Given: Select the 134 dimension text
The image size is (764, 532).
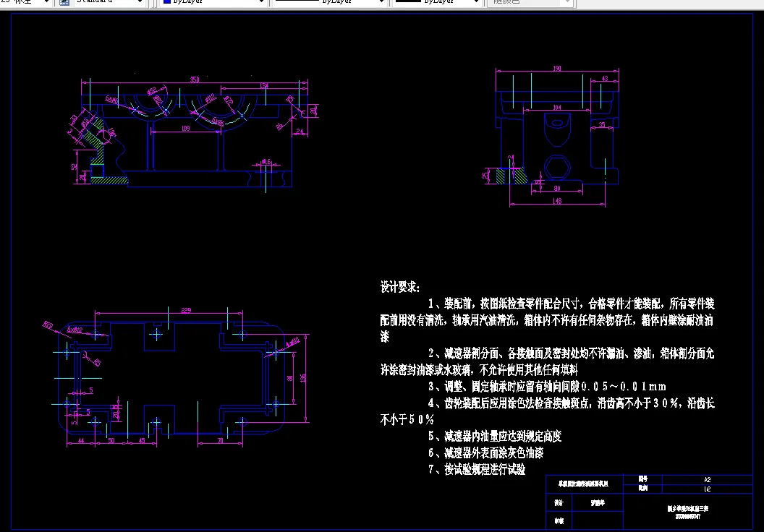Looking at the screenshot, I should [264, 86].
